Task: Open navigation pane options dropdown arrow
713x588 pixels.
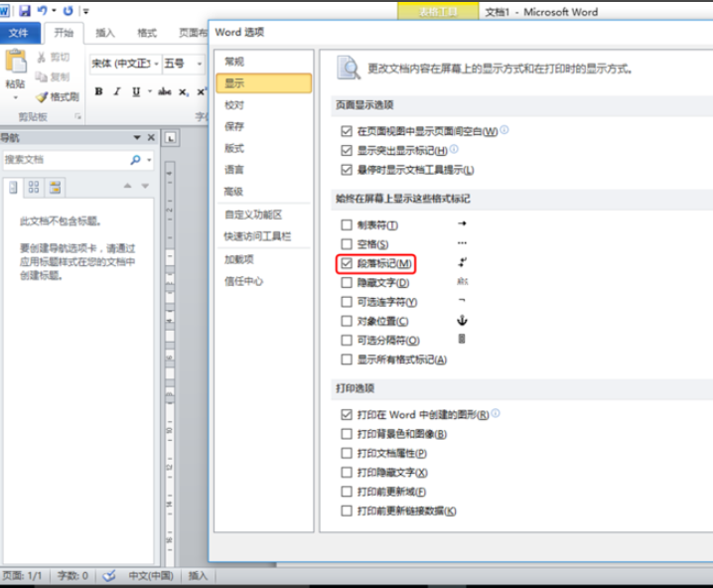Action: [137, 137]
